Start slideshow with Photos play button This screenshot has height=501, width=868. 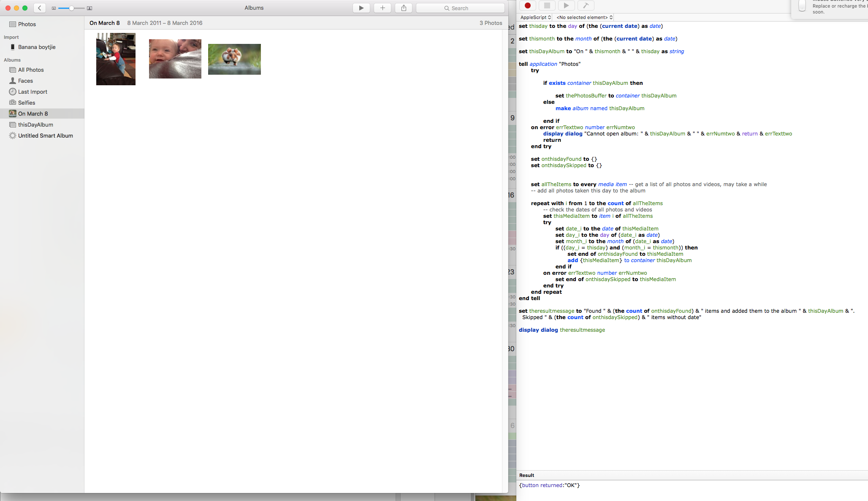[361, 8]
